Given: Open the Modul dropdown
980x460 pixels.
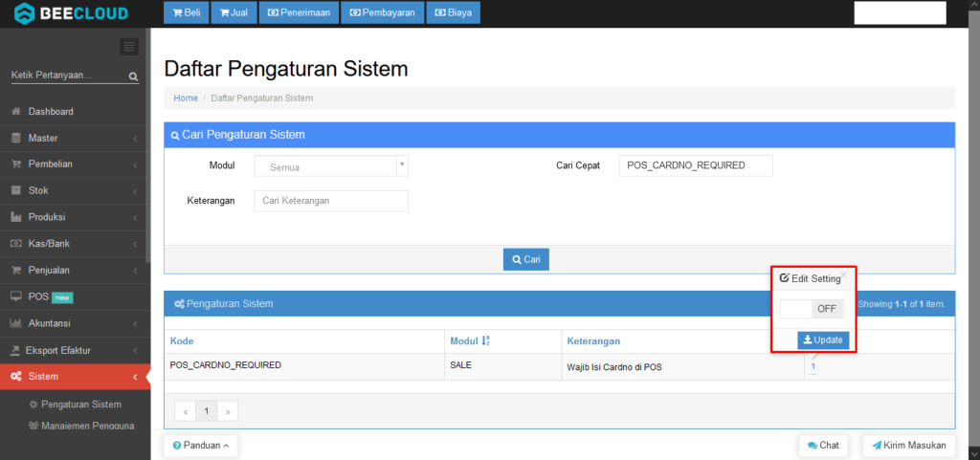Looking at the screenshot, I should pyautogui.click(x=331, y=166).
